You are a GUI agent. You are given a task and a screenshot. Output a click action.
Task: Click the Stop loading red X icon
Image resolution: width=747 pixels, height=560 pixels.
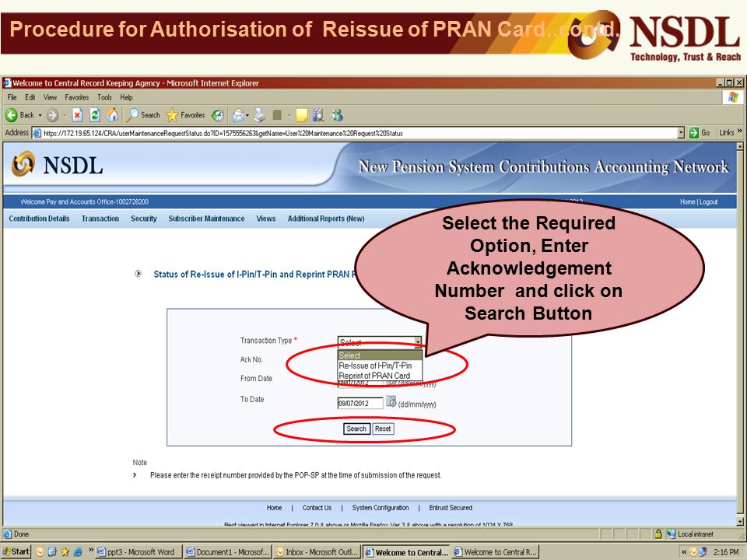(x=77, y=115)
